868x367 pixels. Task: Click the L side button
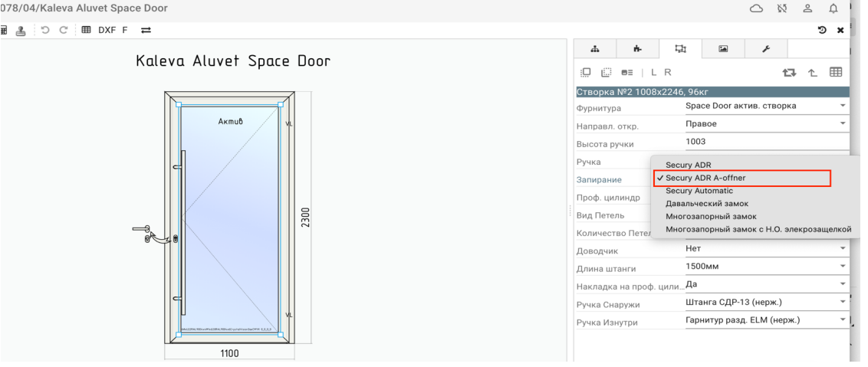[654, 72]
